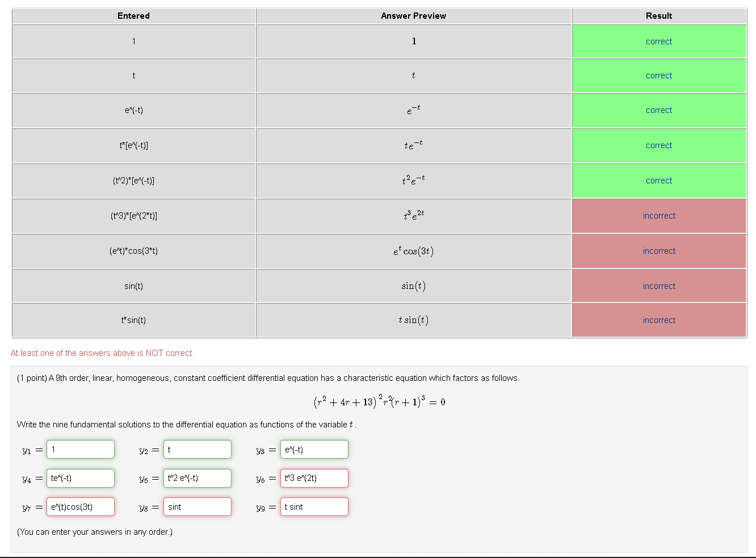The height and width of the screenshot is (558, 756).
Task: Select the y2 input field containing "t"
Action: click(197, 449)
